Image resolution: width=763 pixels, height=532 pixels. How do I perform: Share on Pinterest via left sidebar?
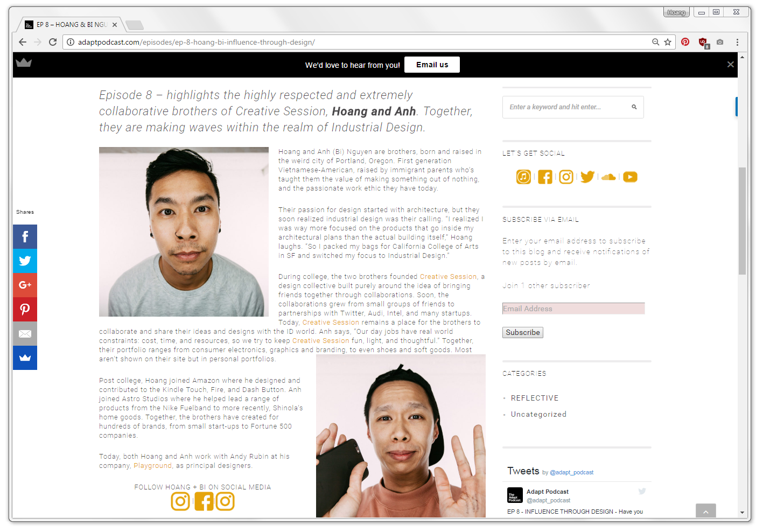(x=25, y=309)
